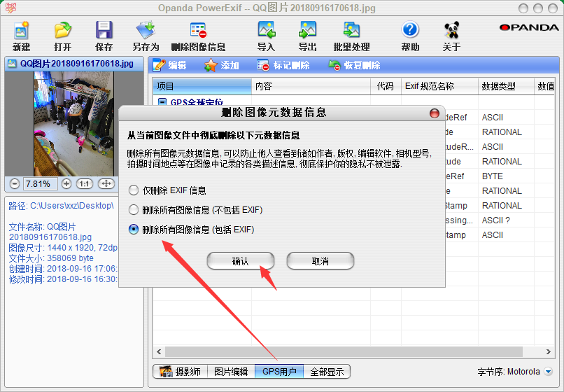The width and height of the screenshot is (564, 392).
Task: Collapse the GPS全球定位 group
Action: tap(162, 102)
